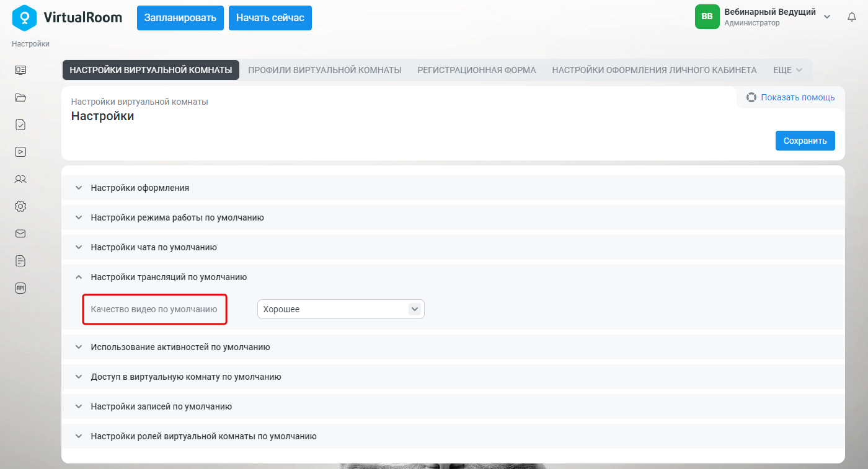
Task: Expand Настройки оформления section
Action: point(453,188)
